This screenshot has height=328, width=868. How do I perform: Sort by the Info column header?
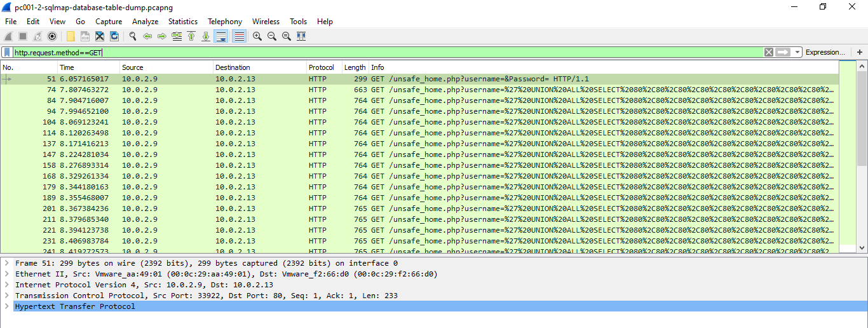[x=604, y=67]
